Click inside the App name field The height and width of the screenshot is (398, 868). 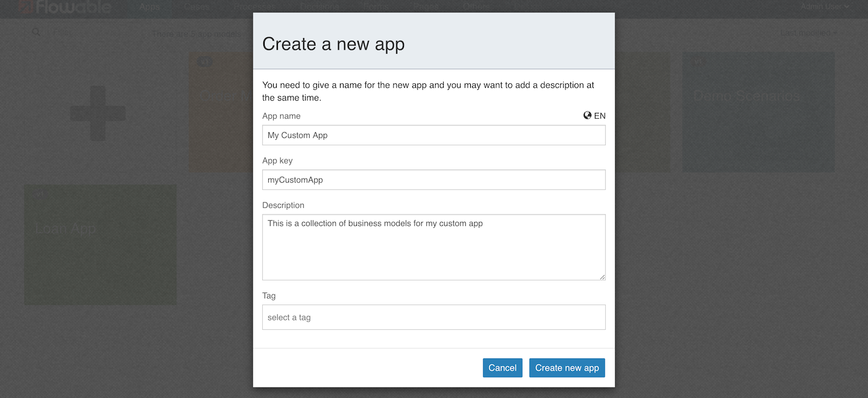pos(433,135)
